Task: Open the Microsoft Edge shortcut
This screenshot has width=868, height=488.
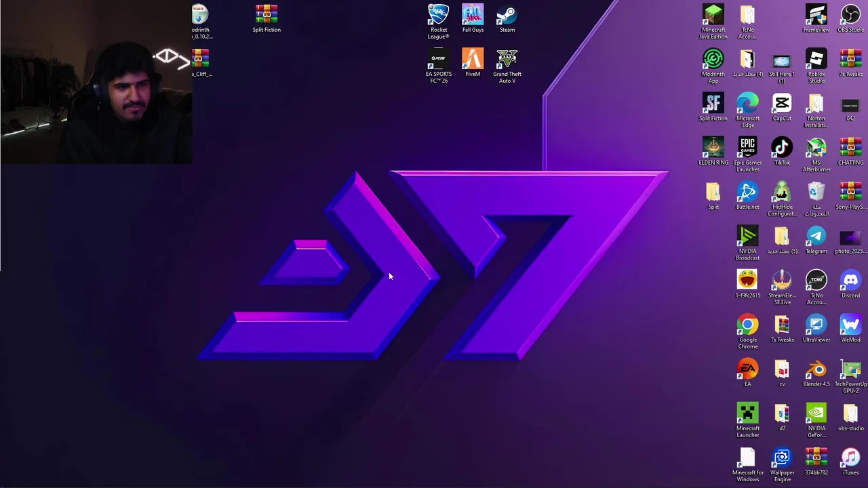Action: point(747,110)
